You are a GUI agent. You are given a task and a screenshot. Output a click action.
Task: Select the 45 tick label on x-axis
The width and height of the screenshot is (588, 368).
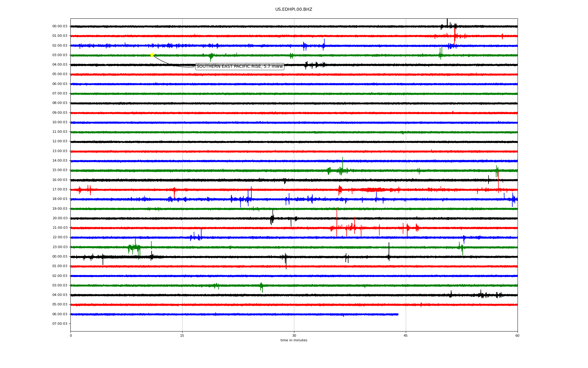pyautogui.click(x=406, y=335)
